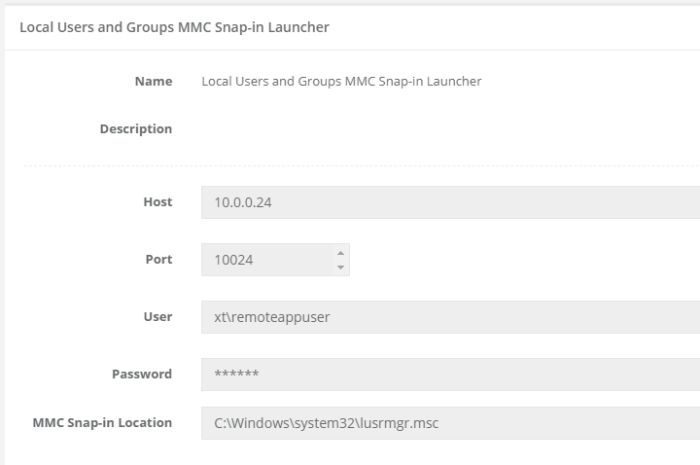
Task: Select the Description label
Action: (x=135, y=129)
